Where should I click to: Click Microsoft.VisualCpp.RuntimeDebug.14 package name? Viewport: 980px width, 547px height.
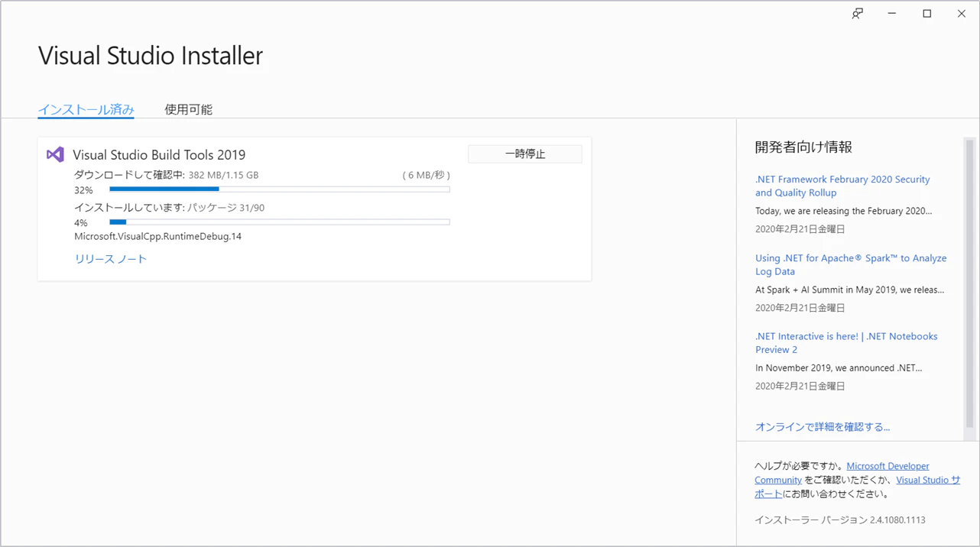[x=157, y=237]
